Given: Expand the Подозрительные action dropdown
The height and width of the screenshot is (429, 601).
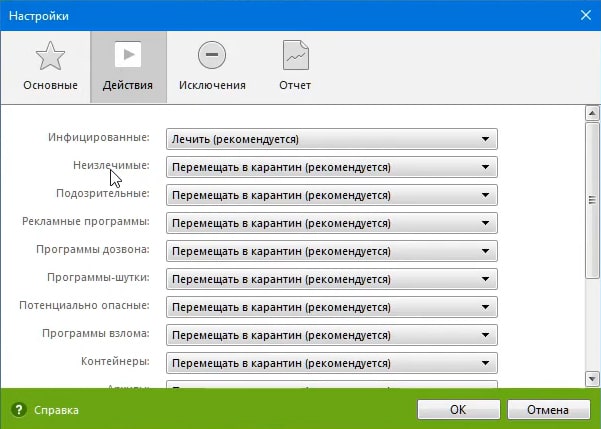Looking at the screenshot, I should point(332,194).
